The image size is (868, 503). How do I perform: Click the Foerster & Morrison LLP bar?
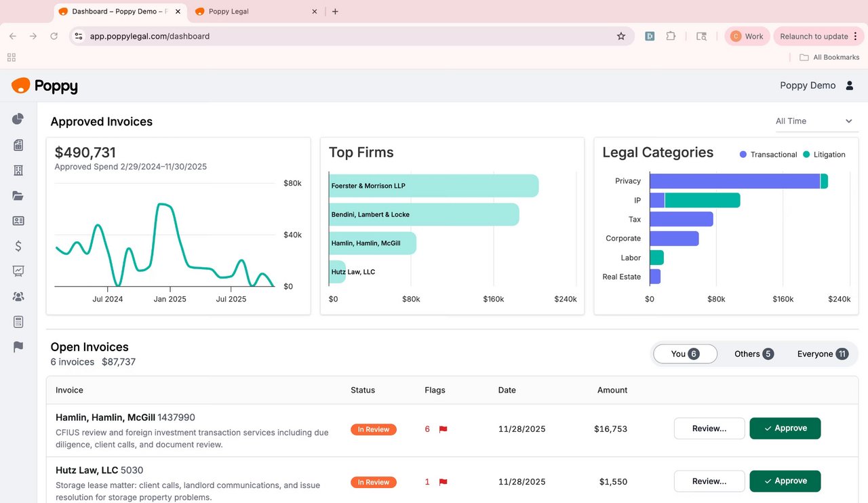pyautogui.click(x=434, y=186)
